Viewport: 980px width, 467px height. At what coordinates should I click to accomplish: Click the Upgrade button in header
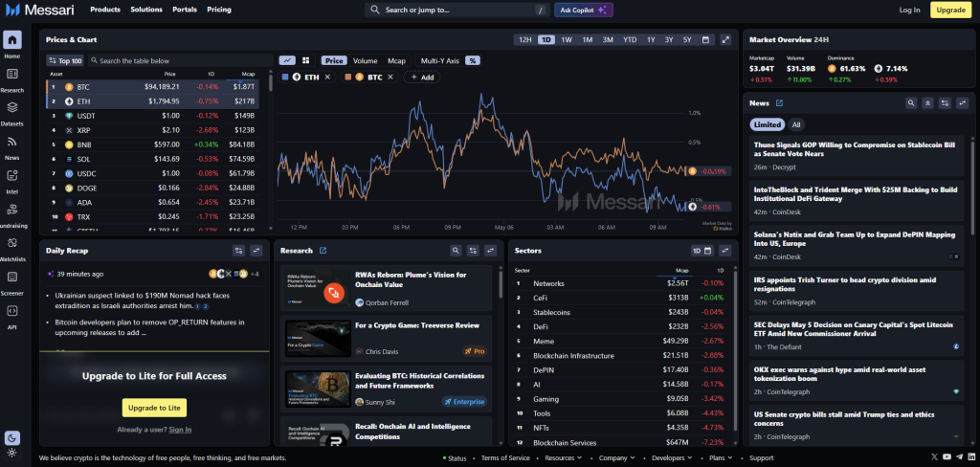tap(950, 10)
